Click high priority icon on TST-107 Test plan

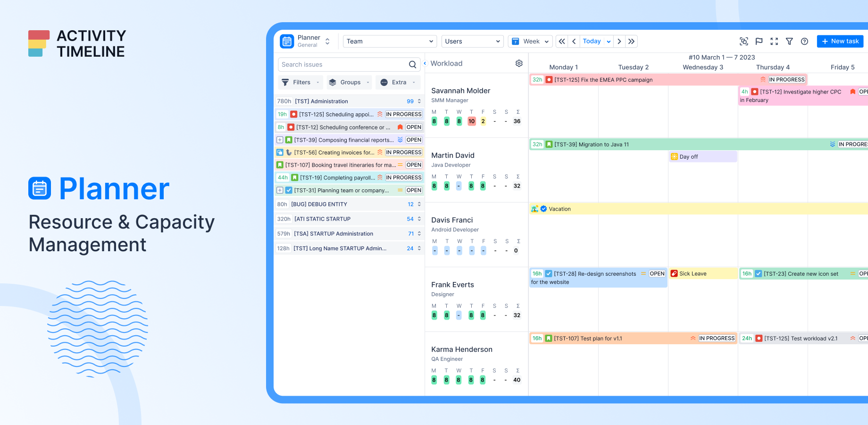point(693,338)
